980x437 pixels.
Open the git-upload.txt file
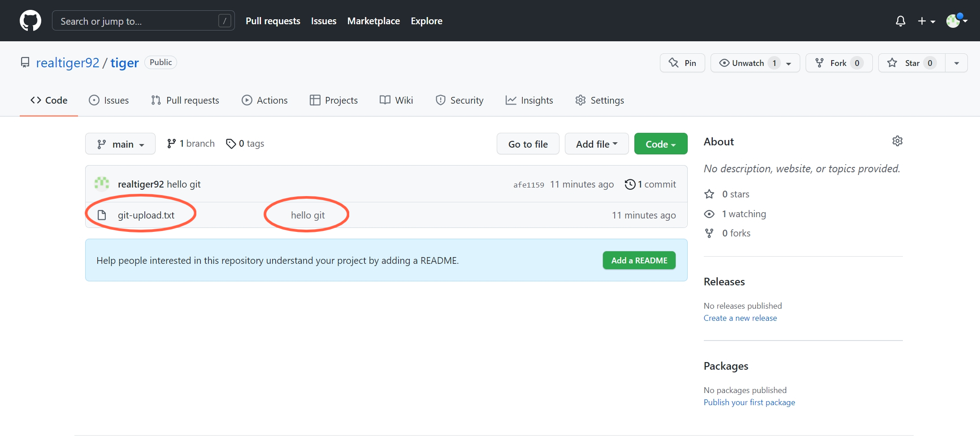tap(146, 215)
